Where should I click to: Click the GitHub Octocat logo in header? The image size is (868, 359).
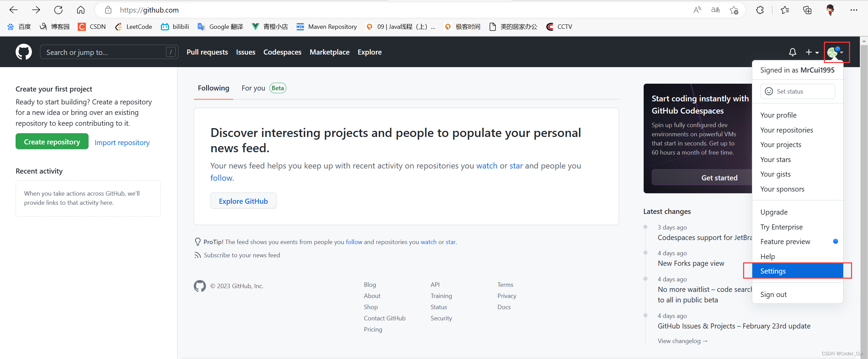click(24, 52)
